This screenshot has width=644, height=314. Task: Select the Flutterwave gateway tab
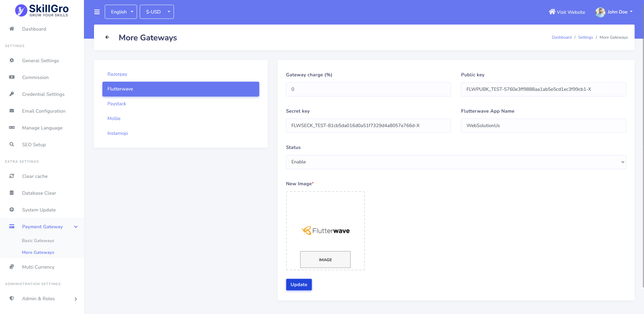[x=181, y=89]
